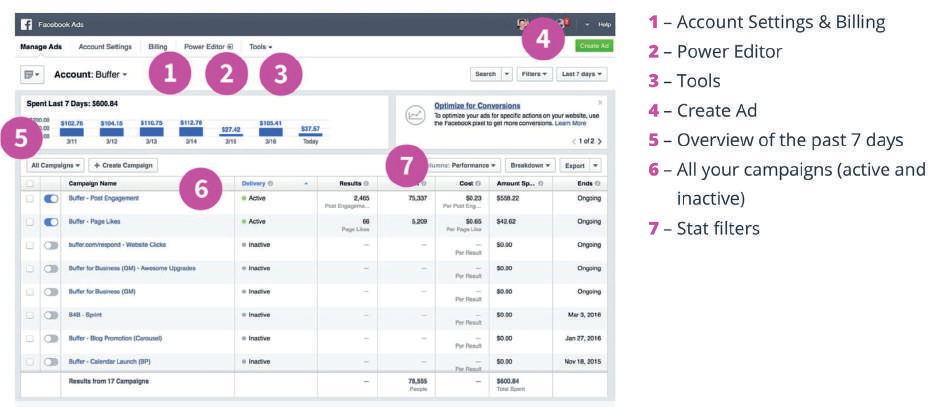Click the reports list icon beside Account
The image size is (944, 413).
(x=32, y=74)
